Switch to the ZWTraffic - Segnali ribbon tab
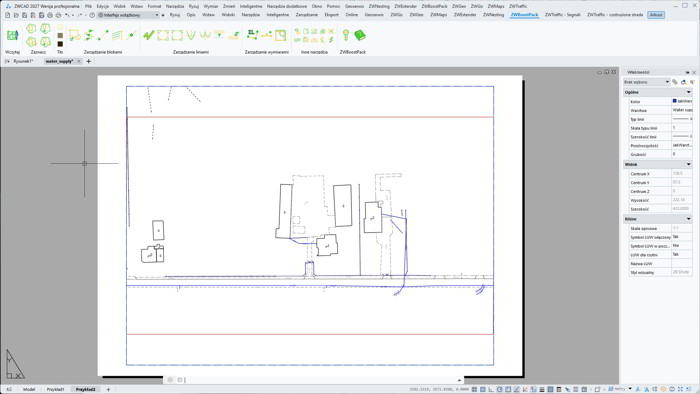 point(562,15)
